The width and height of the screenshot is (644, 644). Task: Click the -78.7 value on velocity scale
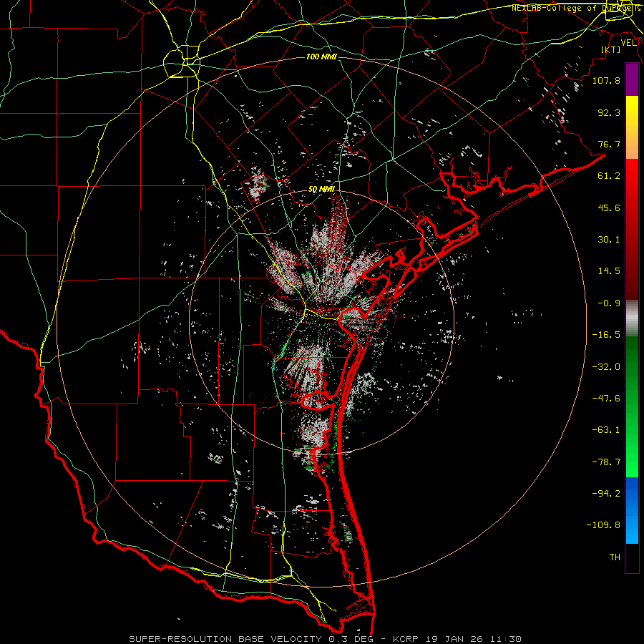[x=606, y=462]
